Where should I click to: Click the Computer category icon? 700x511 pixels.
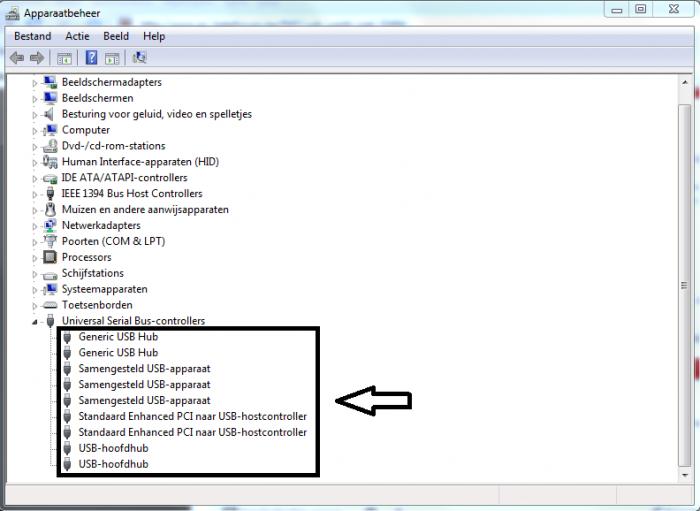pyautogui.click(x=50, y=130)
